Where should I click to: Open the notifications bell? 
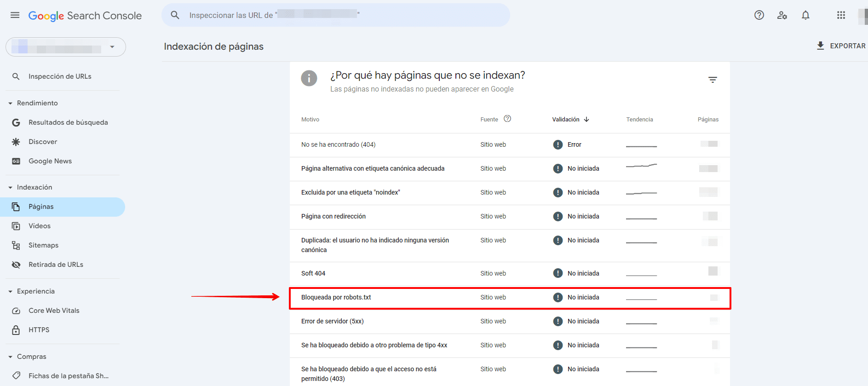click(x=805, y=15)
